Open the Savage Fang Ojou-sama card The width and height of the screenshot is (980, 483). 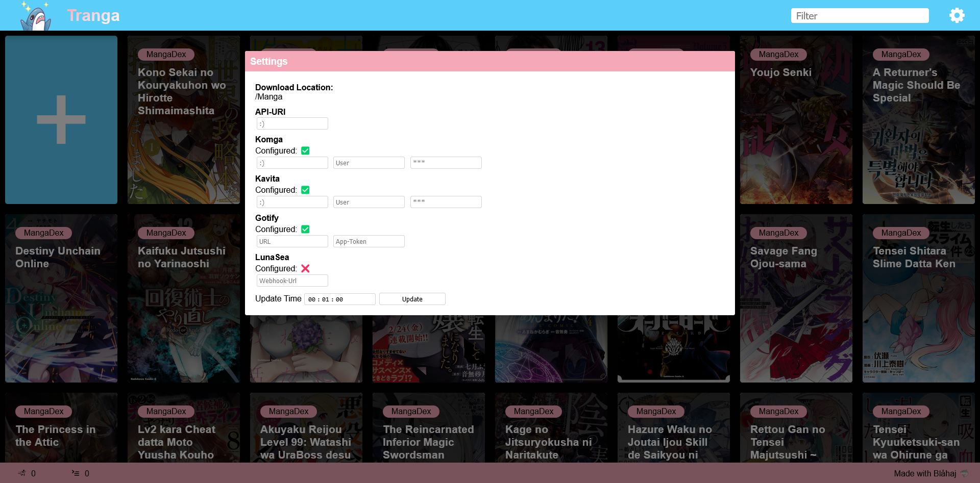(796, 298)
